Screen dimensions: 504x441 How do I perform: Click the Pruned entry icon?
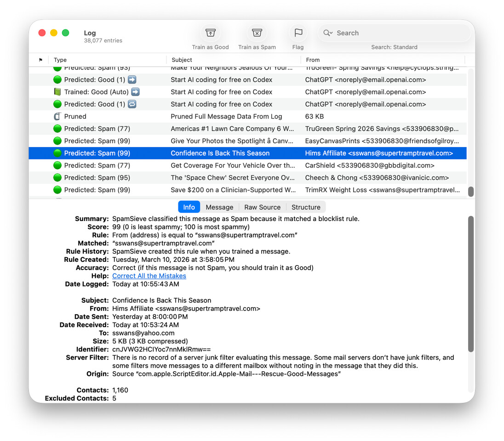point(57,117)
